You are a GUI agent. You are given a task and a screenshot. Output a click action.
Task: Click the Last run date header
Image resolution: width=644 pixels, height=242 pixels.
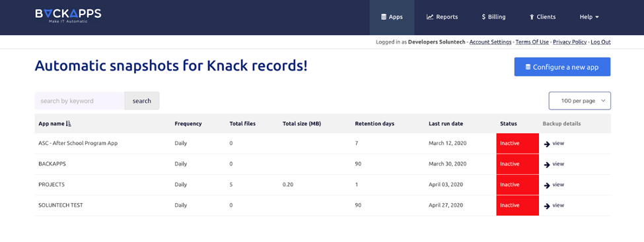point(447,123)
